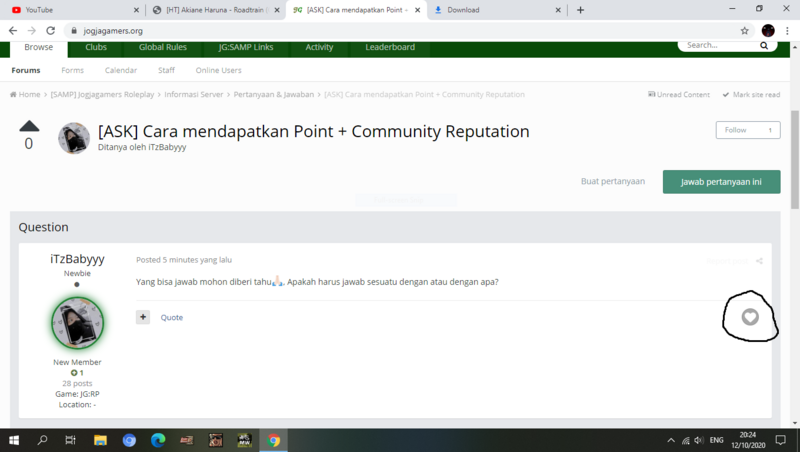Click "Posted 5 minutes yang lalu" timestamp
800x452 pixels.
(184, 260)
